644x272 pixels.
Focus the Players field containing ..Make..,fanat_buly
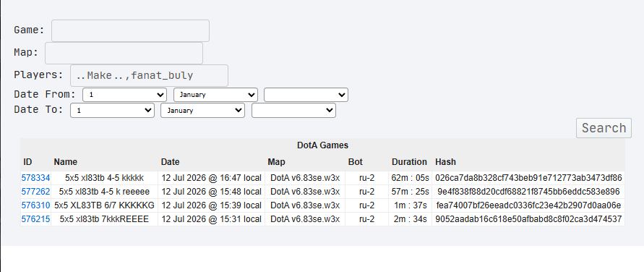pyautogui.click(x=149, y=76)
